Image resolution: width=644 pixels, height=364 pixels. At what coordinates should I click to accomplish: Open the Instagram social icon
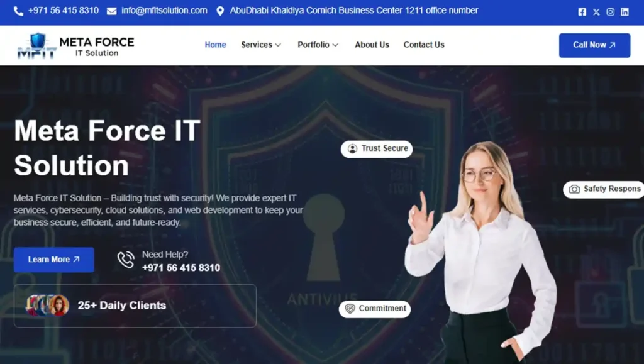pyautogui.click(x=610, y=12)
